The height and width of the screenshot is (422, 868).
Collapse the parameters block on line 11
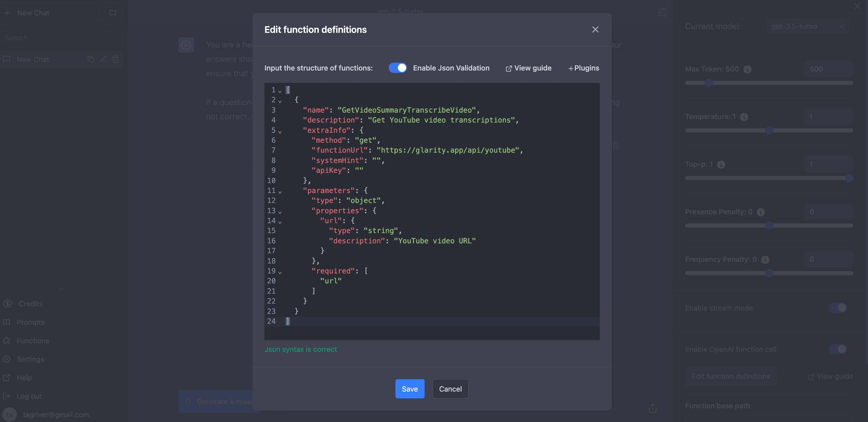pyautogui.click(x=280, y=192)
